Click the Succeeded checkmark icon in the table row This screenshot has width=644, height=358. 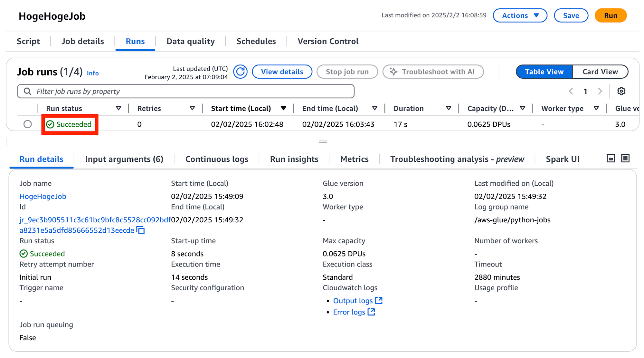tap(50, 124)
